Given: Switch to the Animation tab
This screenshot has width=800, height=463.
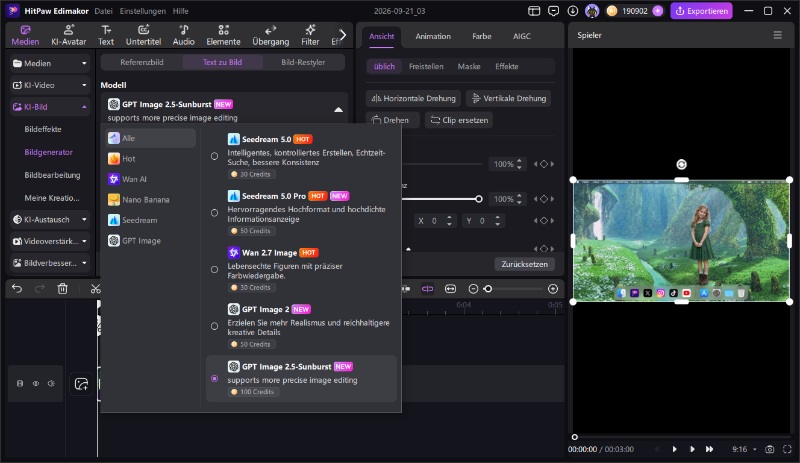Looking at the screenshot, I should [x=433, y=36].
